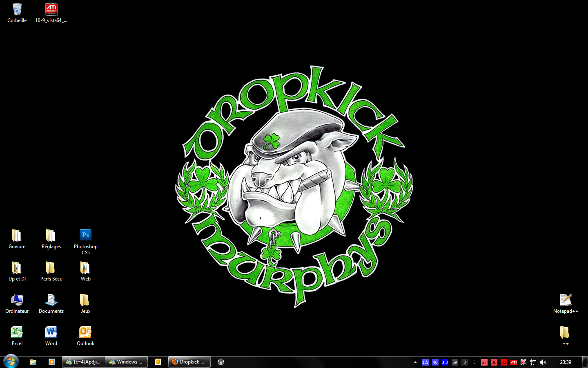Open the orange Outlook taskbar icon

pos(158,362)
